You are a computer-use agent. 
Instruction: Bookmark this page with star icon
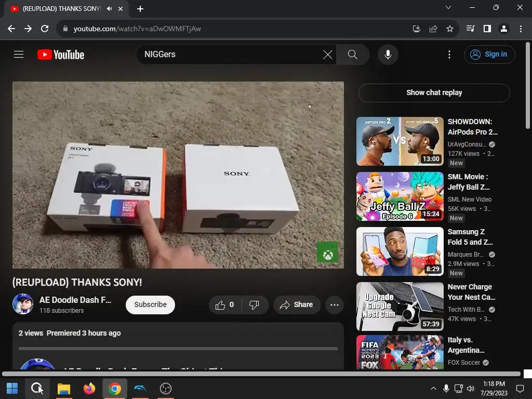(x=449, y=29)
